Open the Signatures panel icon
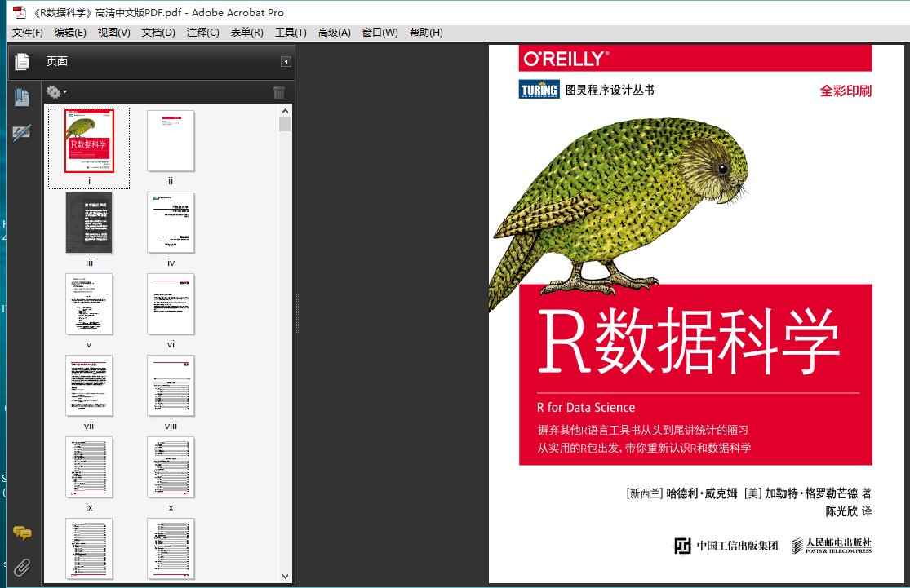 click(x=22, y=134)
